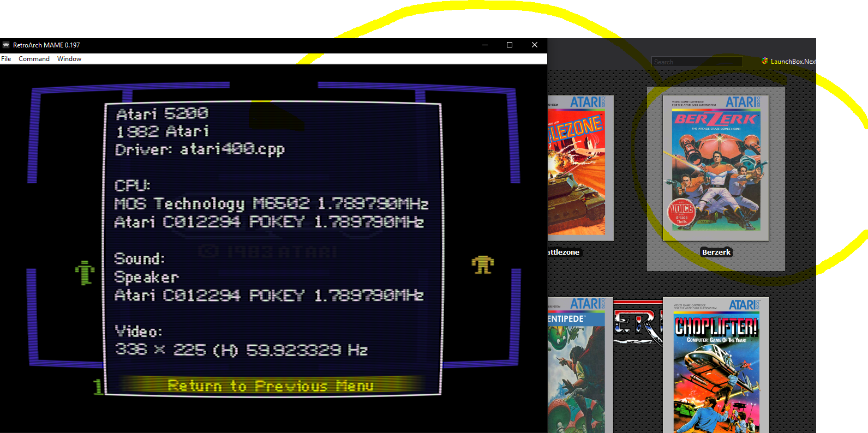The width and height of the screenshot is (868, 433).
Task: Click the video resolution '336 x 225' line
Action: point(241,350)
